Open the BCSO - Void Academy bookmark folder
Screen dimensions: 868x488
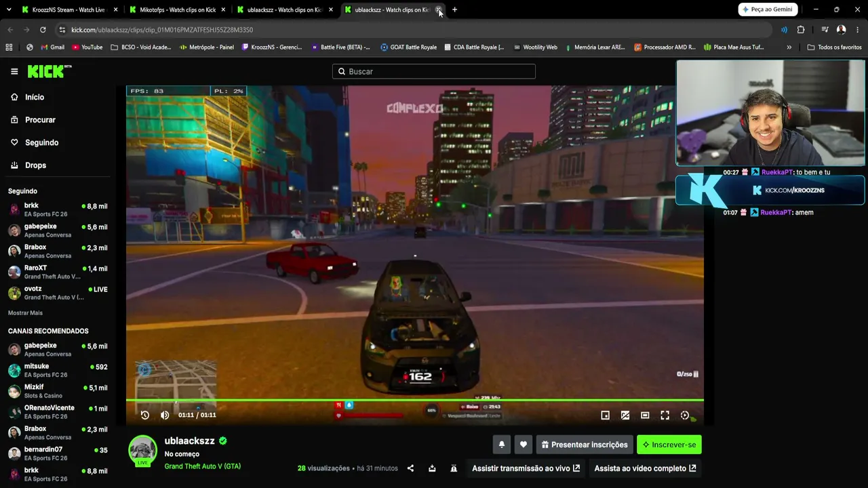(x=140, y=47)
